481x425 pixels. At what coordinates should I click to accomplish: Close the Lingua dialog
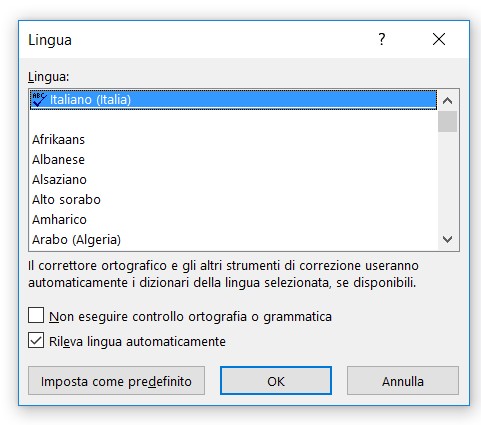[x=439, y=39]
